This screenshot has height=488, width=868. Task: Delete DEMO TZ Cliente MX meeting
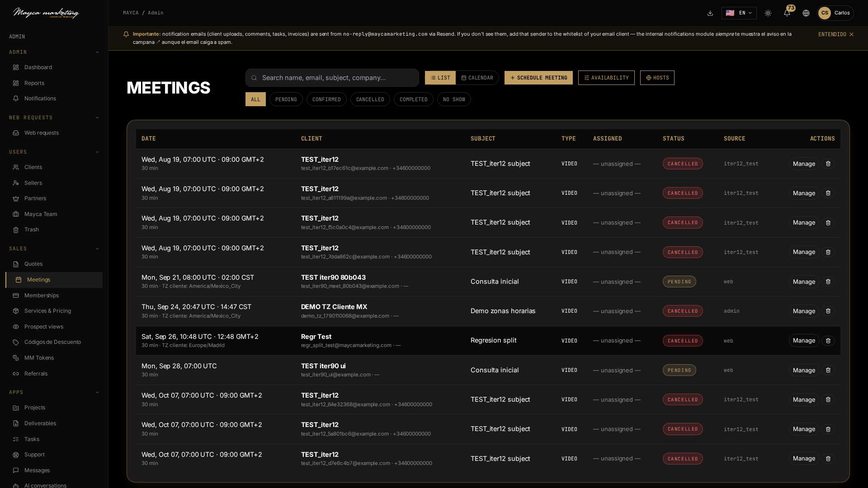(x=828, y=311)
